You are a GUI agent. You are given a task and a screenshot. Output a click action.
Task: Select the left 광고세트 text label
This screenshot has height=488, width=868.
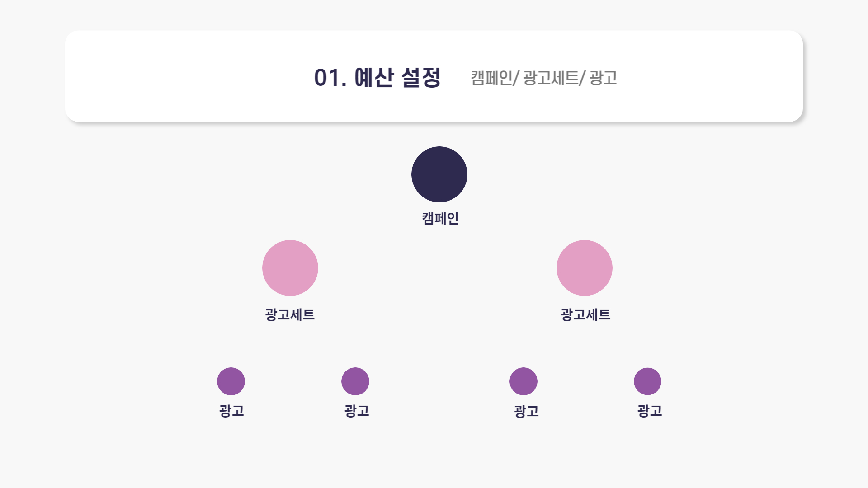pos(290,314)
